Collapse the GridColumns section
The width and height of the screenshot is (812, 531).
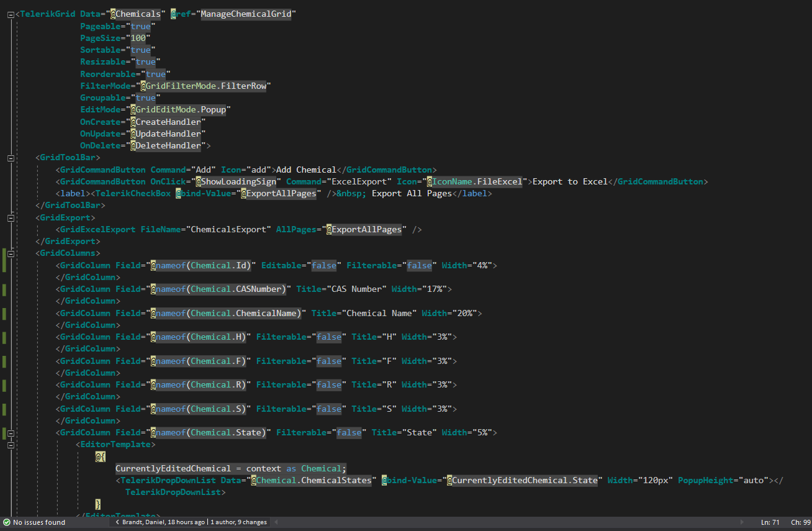(11, 253)
